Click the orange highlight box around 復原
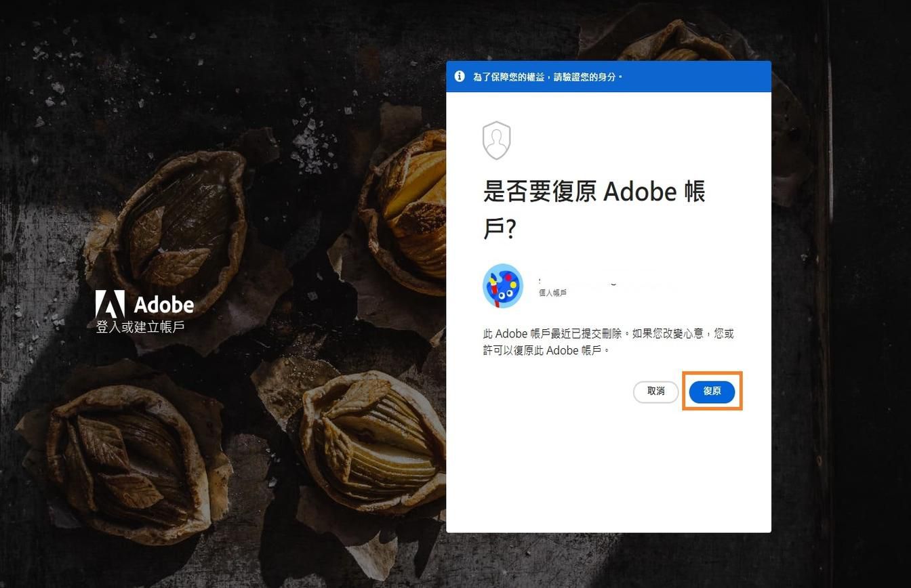 click(x=711, y=392)
